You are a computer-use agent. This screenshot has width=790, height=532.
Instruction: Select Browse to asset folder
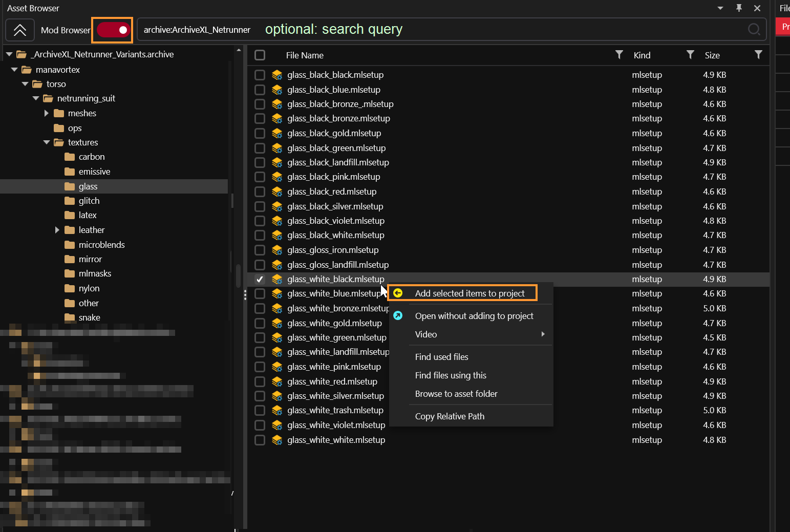(x=456, y=394)
